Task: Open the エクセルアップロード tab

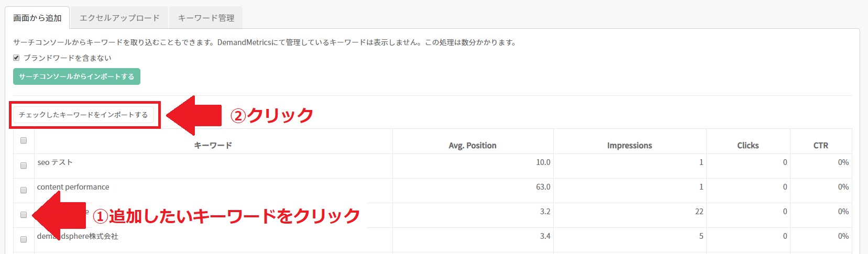Action: (119, 18)
